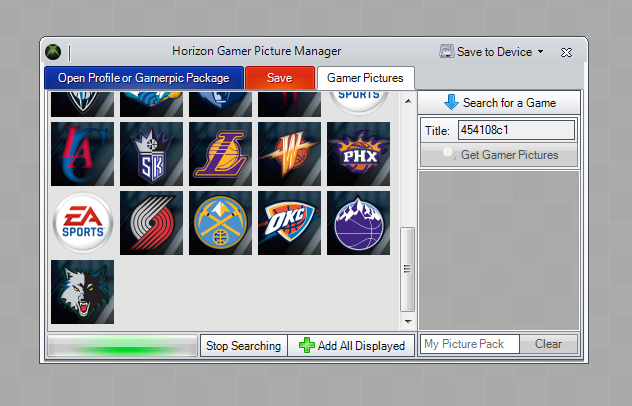Click the Save to Device drive icon
Image resolution: width=632 pixels, height=406 pixels.
point(446,52)
